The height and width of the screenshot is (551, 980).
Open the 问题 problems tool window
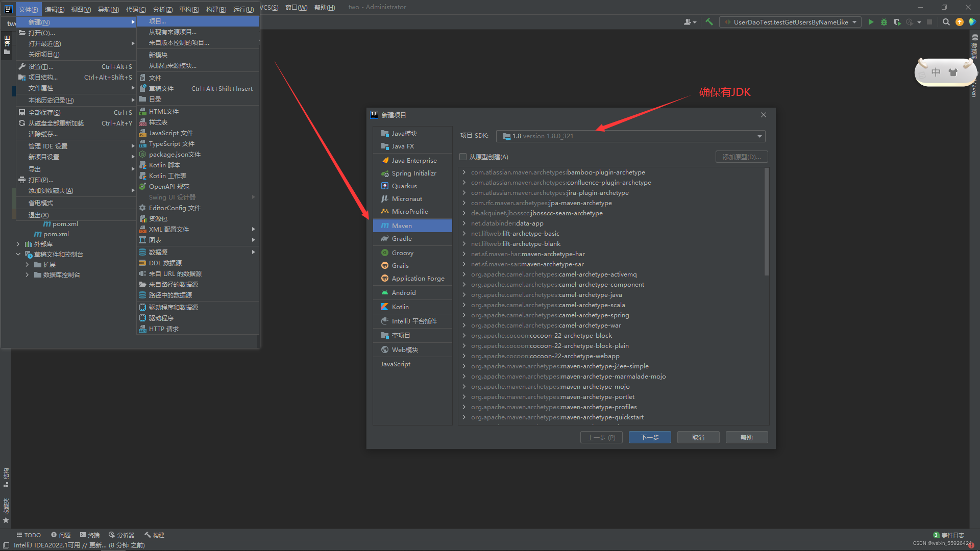(x=61, y=535)
